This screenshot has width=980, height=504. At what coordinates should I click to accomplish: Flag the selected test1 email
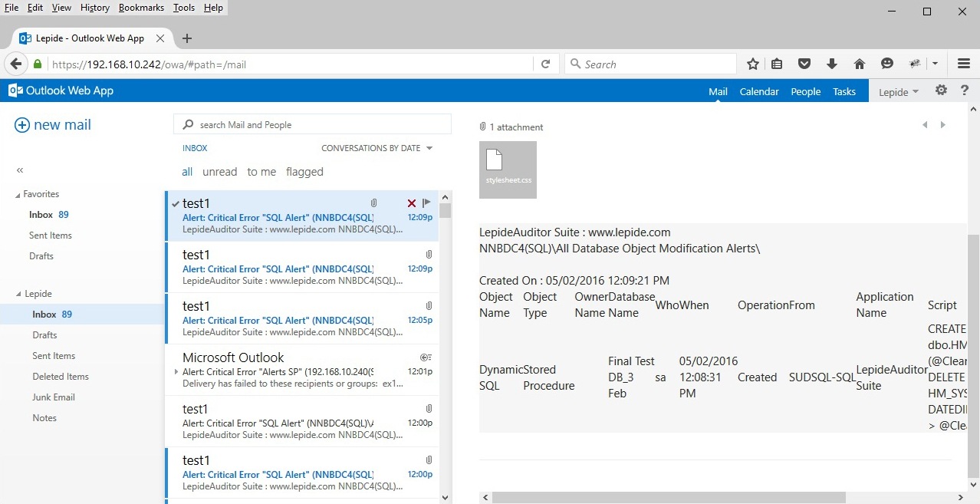(x=426, y=203)
